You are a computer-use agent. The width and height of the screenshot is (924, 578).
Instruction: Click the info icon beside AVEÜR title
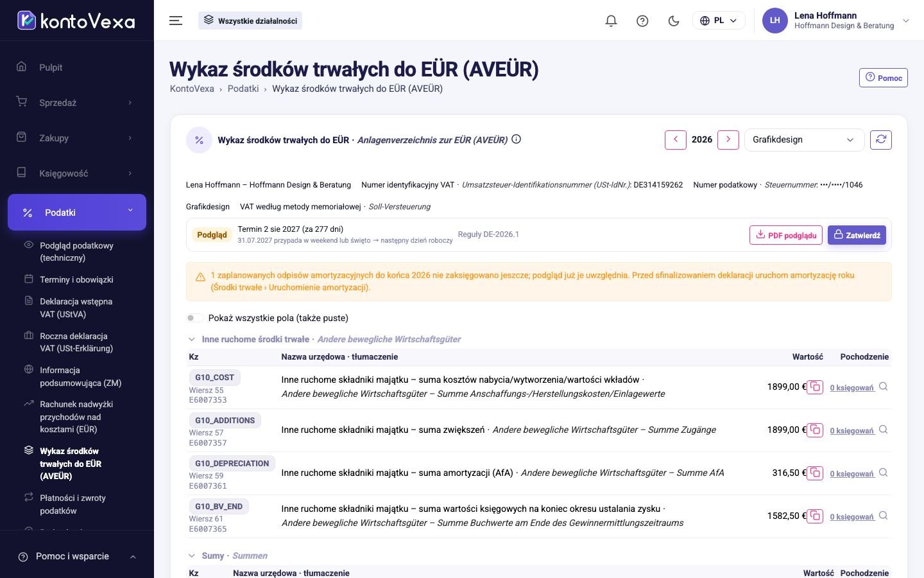coord(517,139)
